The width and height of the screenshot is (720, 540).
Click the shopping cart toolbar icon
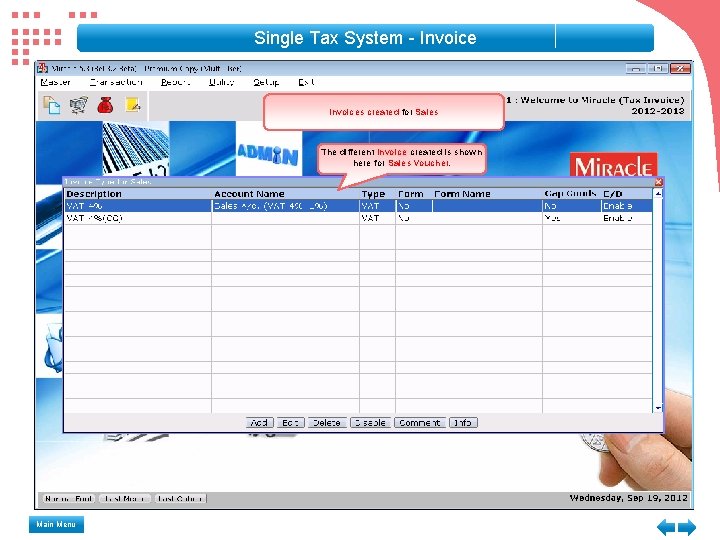(79, 105)
